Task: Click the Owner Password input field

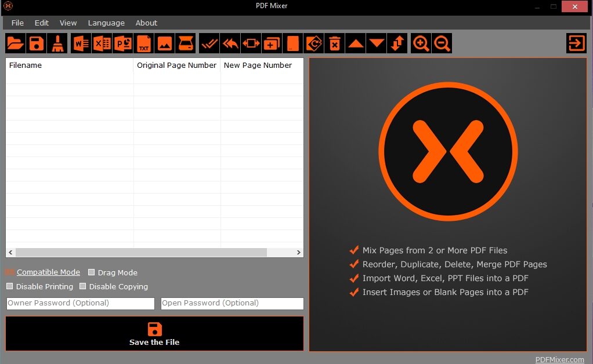Action: tap(79, 303)
